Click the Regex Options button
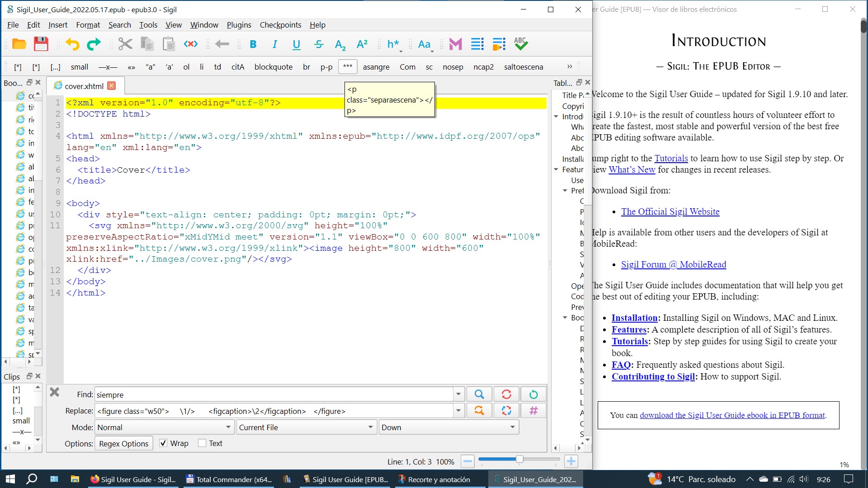The image size is (868, 488). click(x=123, y=444)
